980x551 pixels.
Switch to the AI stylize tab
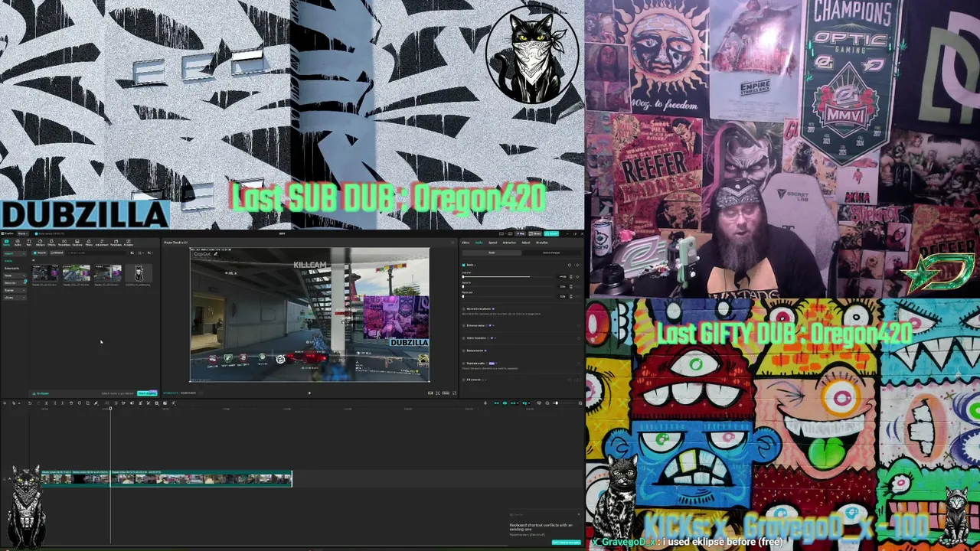(542, 243)
